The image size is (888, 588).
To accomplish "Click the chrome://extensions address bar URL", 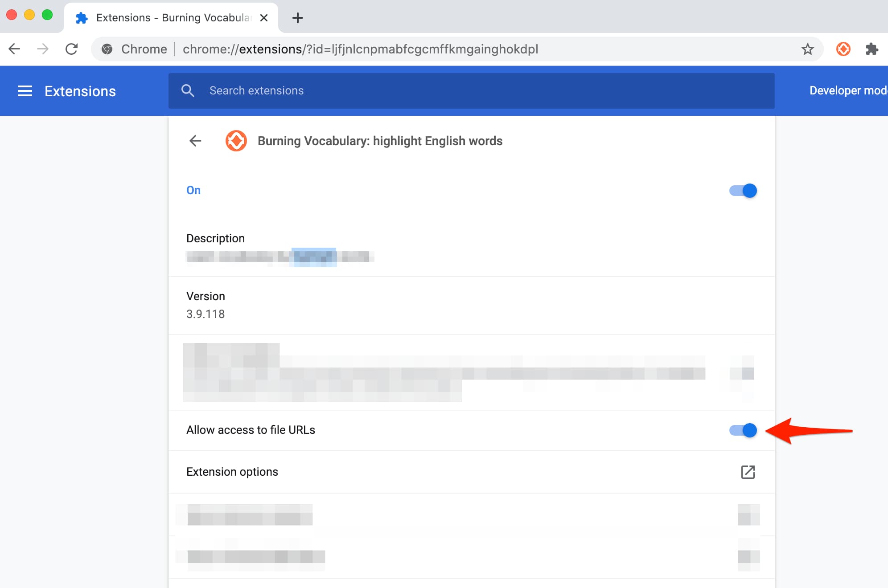I will coord(360,49).
